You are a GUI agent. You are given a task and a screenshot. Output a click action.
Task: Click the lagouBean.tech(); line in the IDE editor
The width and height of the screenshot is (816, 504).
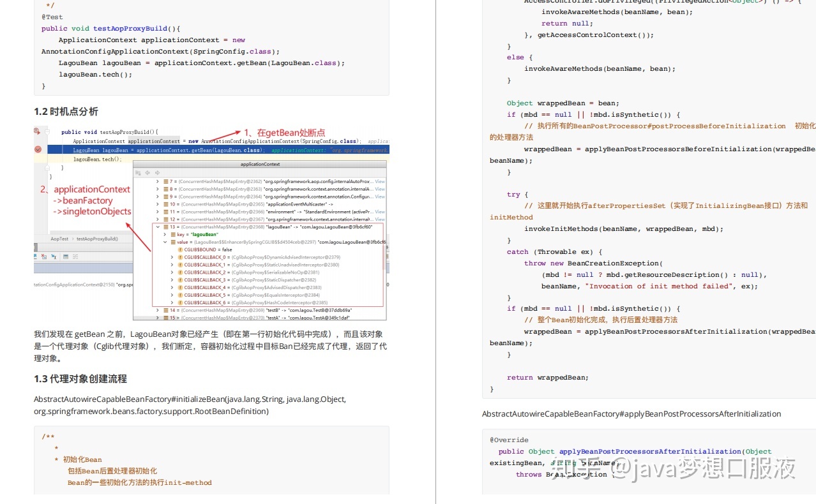pos(98,159)
